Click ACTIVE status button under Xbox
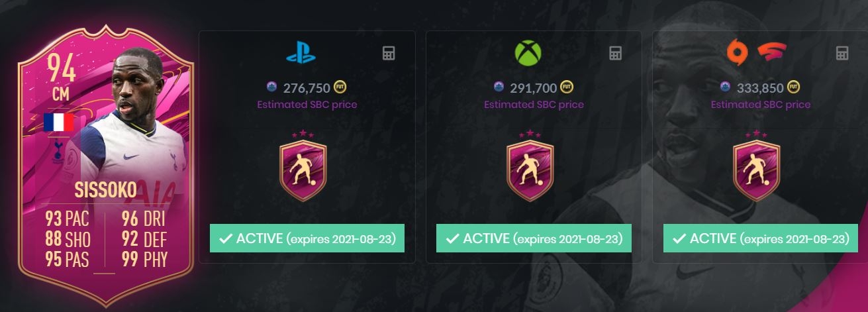This screenshot has width=868, height=312. click(x=534, y=238)
